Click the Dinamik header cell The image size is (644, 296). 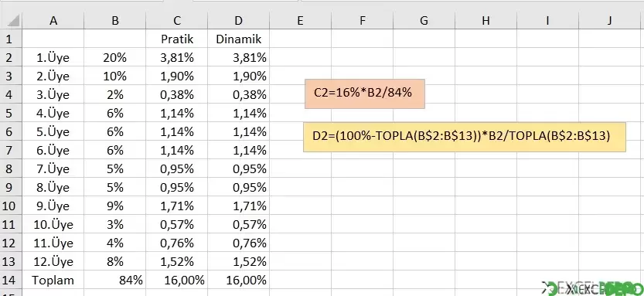tap(239, 39)
